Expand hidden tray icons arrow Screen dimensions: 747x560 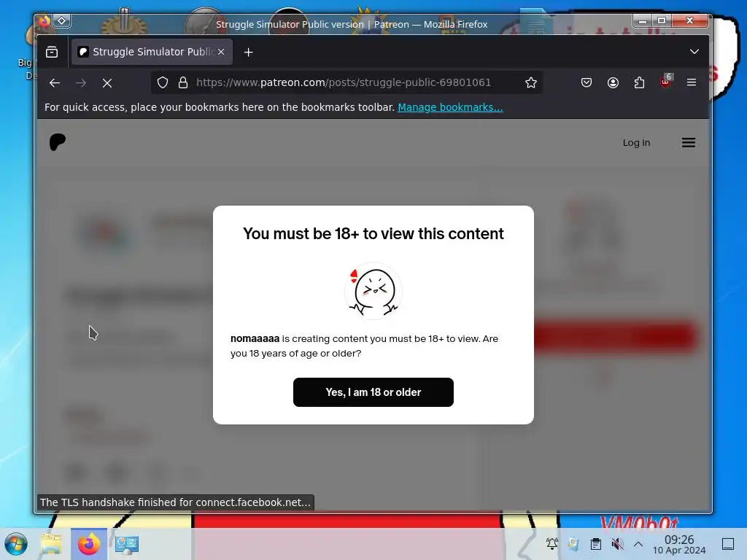(638, 544)
